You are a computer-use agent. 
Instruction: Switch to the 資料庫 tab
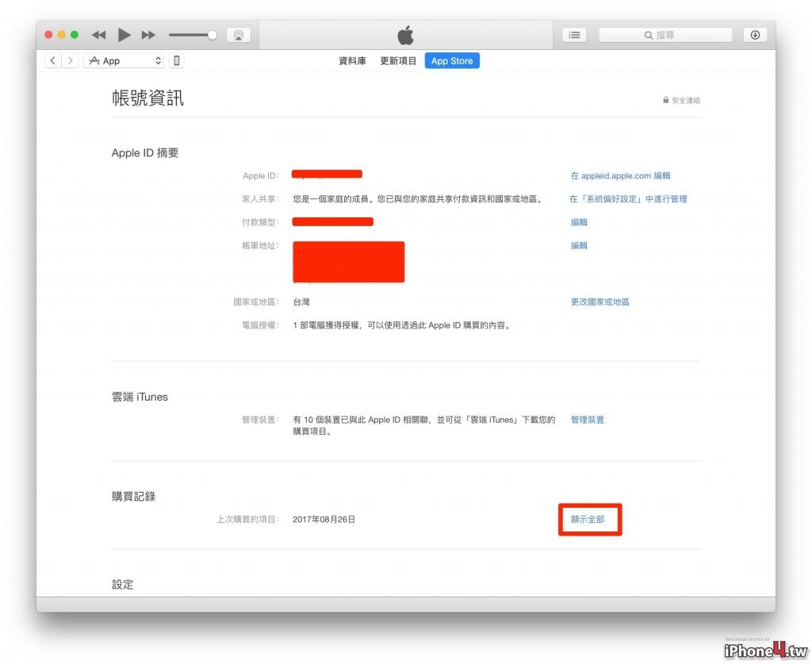pyautogui.click(x=352, y=60)
